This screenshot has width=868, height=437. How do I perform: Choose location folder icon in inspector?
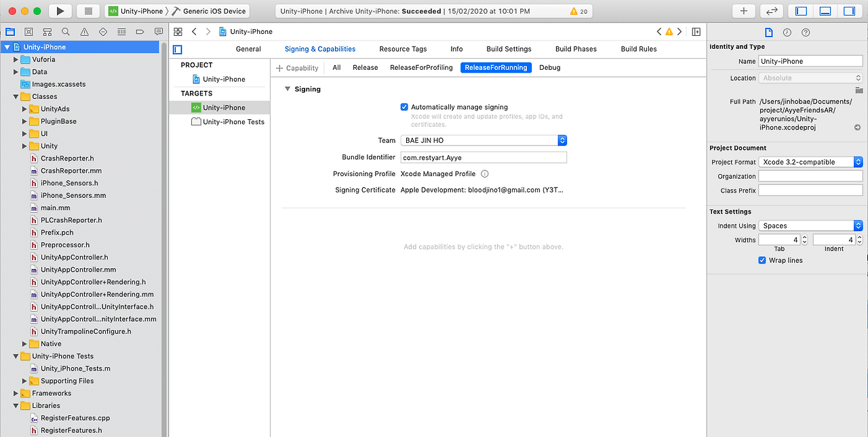[x=859, y=90]
